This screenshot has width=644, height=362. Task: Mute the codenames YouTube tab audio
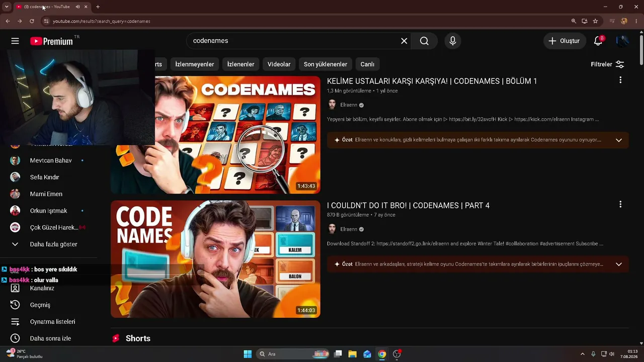point(77,7)
